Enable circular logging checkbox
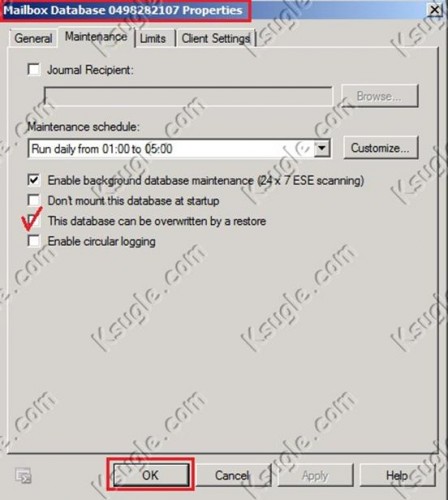 pos(34,241)
